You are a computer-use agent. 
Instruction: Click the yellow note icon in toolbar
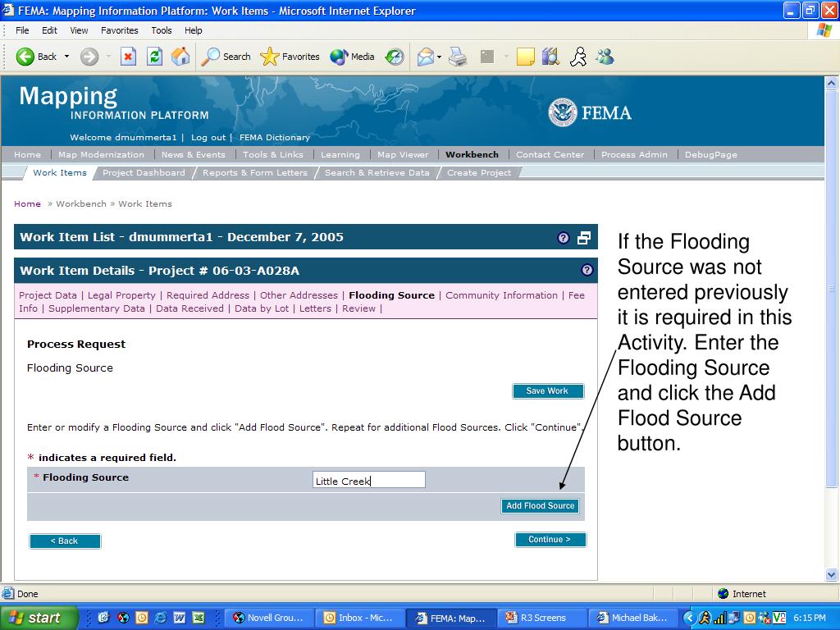click(x=525, y=57)
